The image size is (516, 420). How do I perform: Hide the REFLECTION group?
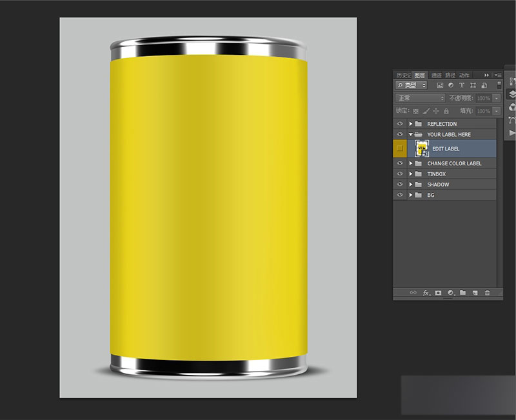pos(400,124)
